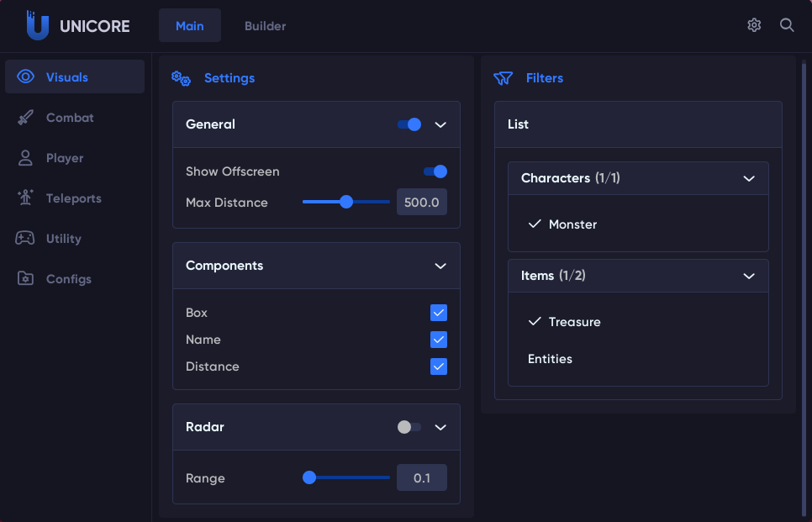812x522 pixels.
Task: Click the Max Distance slider handle
Action: [x=345, y=202]
